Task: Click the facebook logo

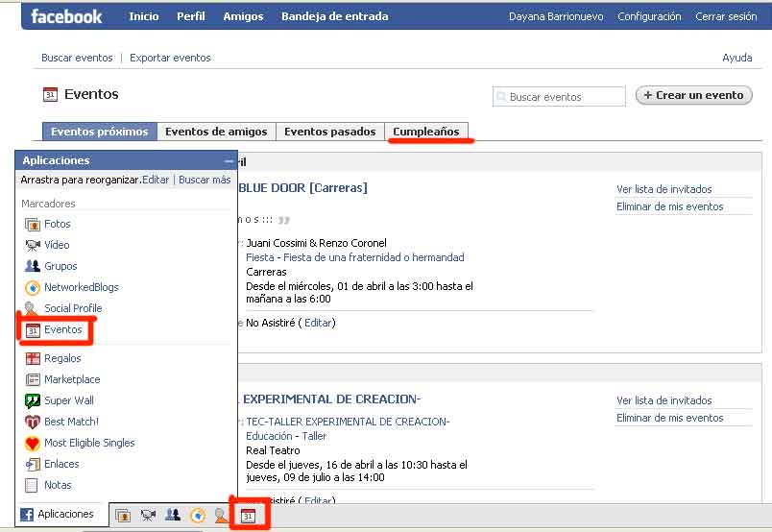Action: [66, 16]
